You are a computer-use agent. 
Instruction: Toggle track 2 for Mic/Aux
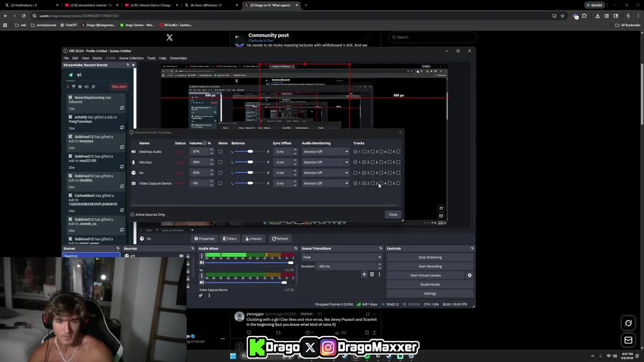tap(364, 162)
